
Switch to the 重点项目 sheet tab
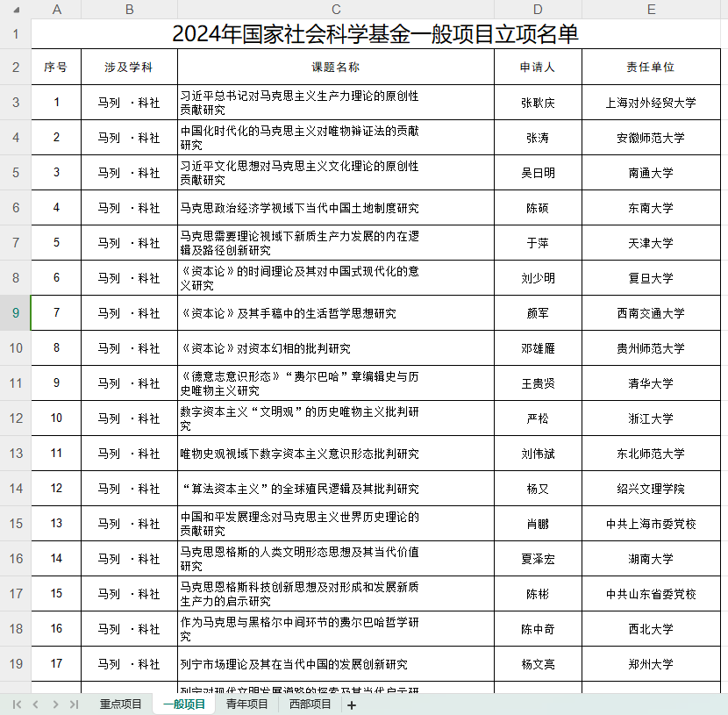pyautogui.click(x=120, y=704)
